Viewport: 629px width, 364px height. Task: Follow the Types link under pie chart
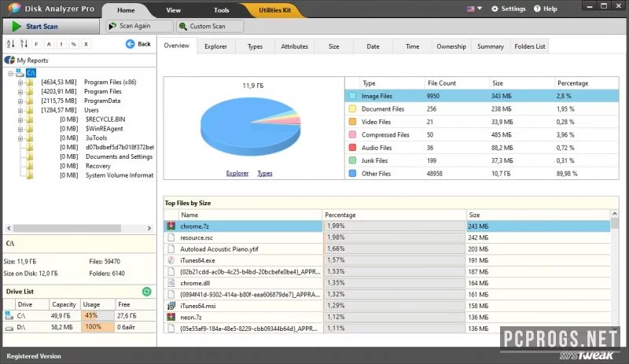point(265,173)
